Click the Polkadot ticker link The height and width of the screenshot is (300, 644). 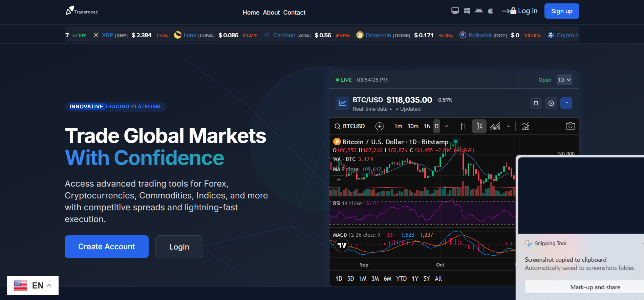tap(480, 35)
